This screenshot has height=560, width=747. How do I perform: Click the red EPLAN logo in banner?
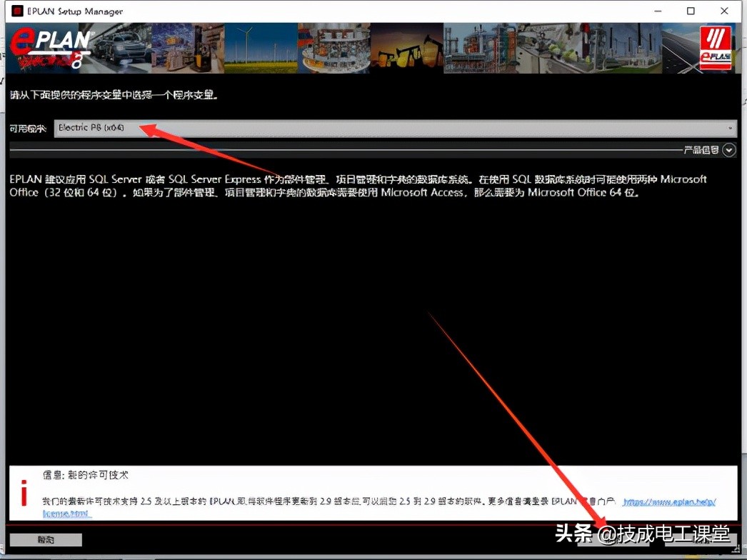[51, 49]
